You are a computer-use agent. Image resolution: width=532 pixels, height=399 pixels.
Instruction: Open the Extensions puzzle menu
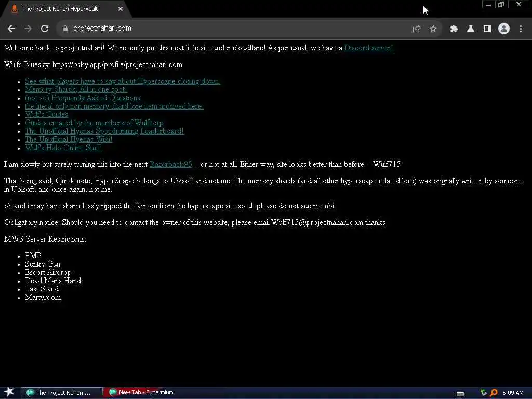[454, 29]
